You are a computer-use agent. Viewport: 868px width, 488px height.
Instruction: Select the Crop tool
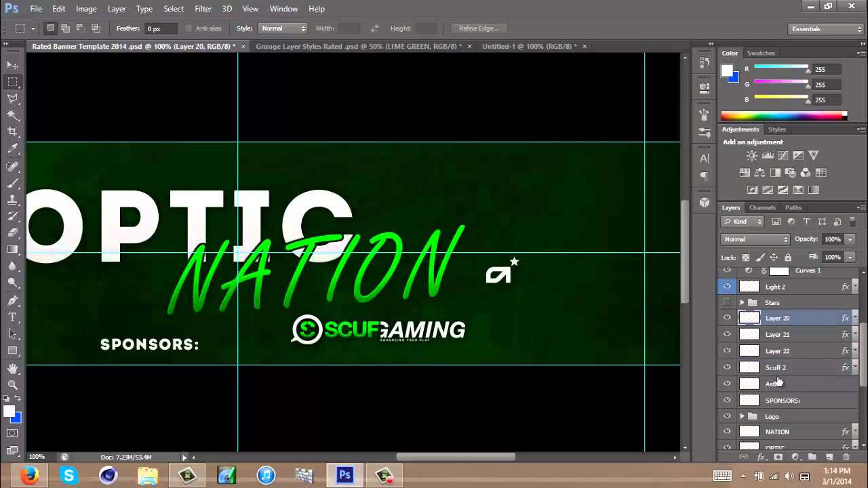pyautogui.click(x=13, y=132)
